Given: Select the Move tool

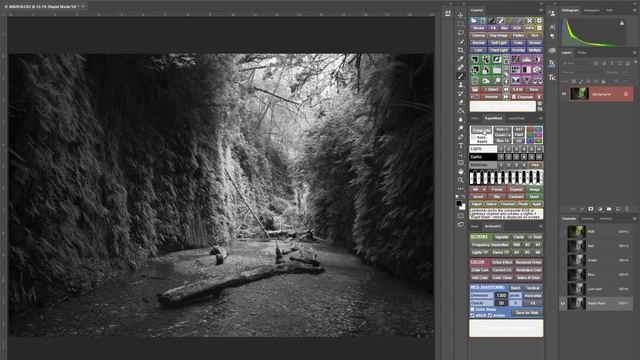Looking at the screenshot, I should pos(460,16).
